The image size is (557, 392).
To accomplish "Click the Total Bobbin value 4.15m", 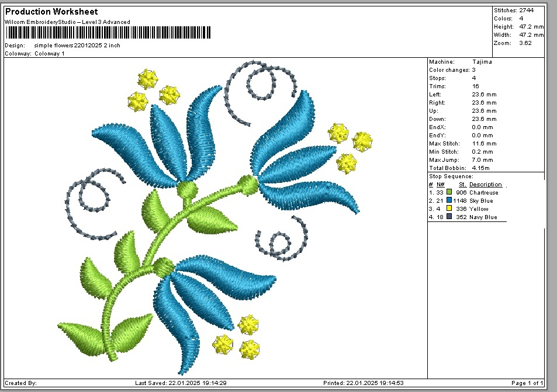I will pyautogui.click(x=482, y=168).
